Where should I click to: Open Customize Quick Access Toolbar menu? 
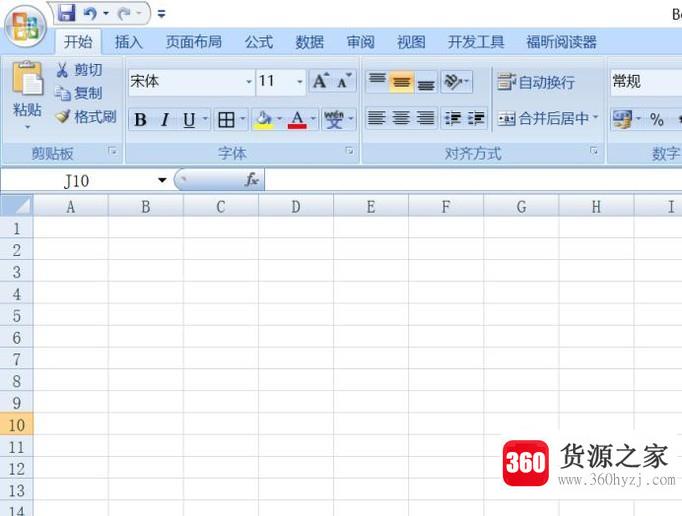click(161, 14)
